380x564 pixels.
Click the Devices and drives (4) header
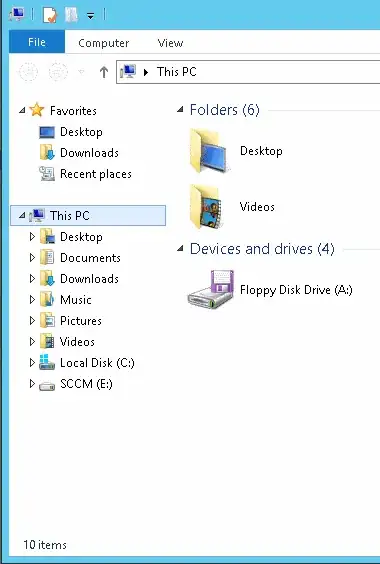click(262, 249)
